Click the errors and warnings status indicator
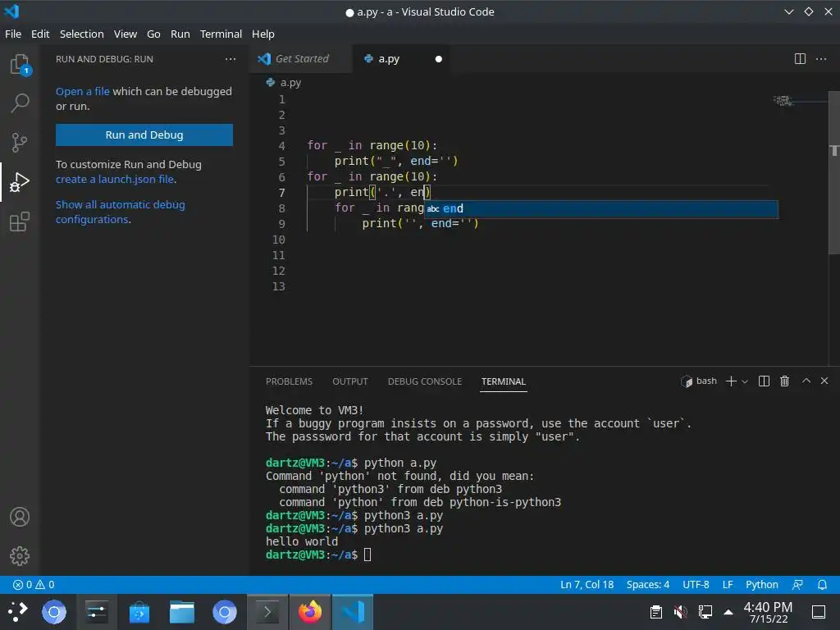Viewport: 840px width, 630px height. [34, 584]
